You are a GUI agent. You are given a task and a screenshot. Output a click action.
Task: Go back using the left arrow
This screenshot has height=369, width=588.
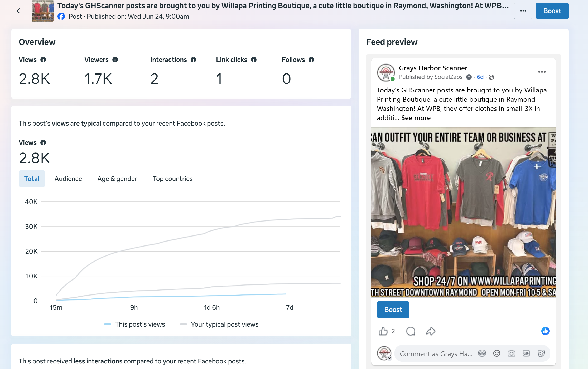20,11
